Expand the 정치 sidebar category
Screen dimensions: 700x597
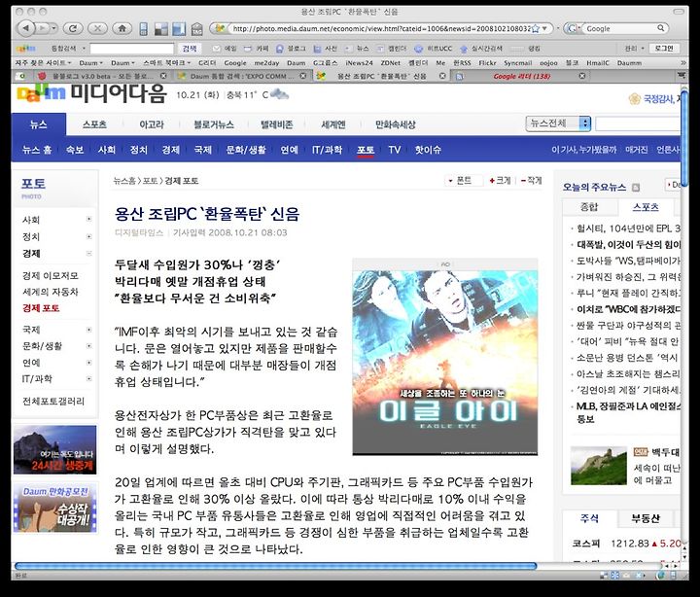88,236
